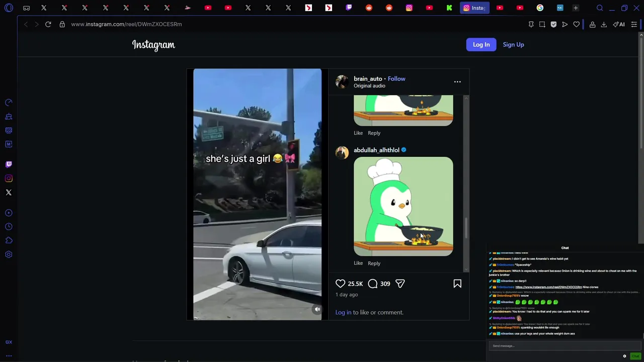Open Twitch in the sidebar
644x362 pixels.
point(9,164)
